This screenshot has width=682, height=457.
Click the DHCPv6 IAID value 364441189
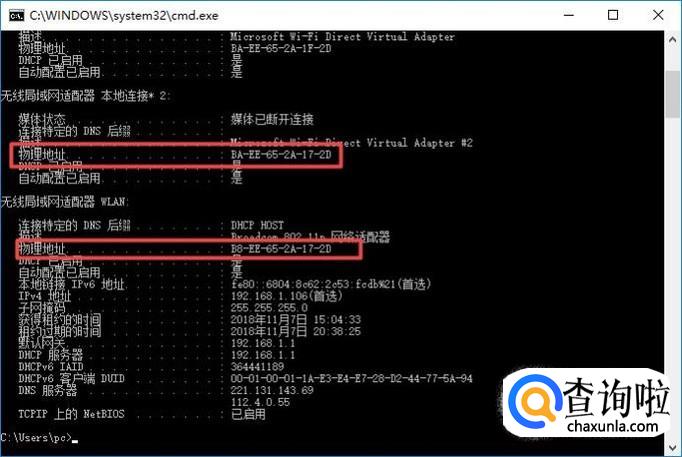pyautogui.click(x=257, y=367)
